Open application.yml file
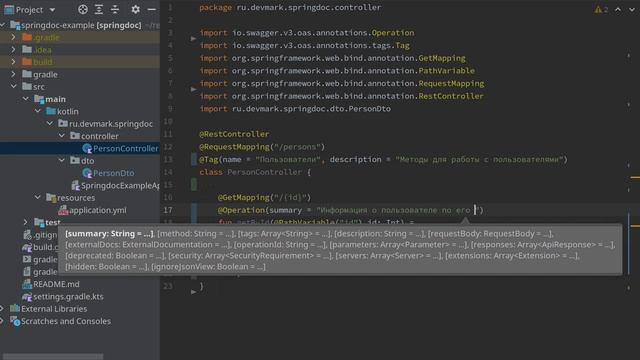640x360 pixels. pyautogui.click(x=98, y=210)
